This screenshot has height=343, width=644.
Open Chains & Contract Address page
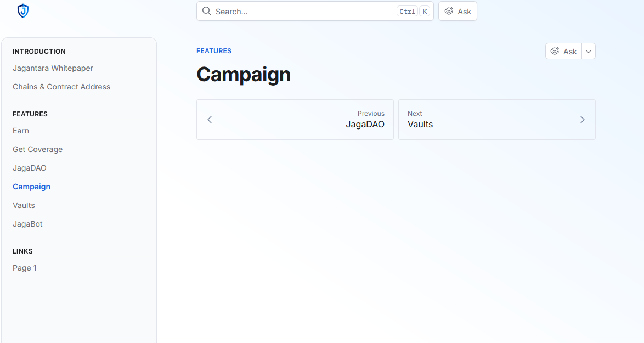(x=61, y=87)
